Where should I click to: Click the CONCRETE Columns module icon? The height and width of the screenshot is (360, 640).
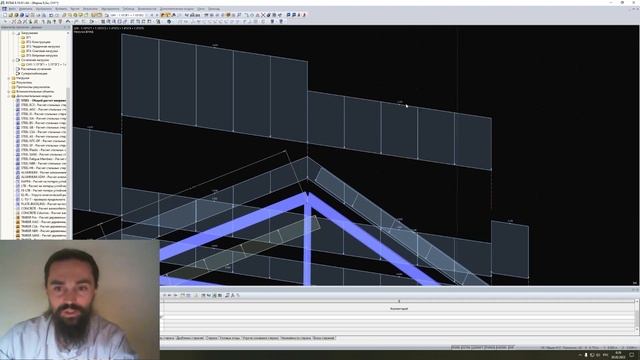point(18,213)
